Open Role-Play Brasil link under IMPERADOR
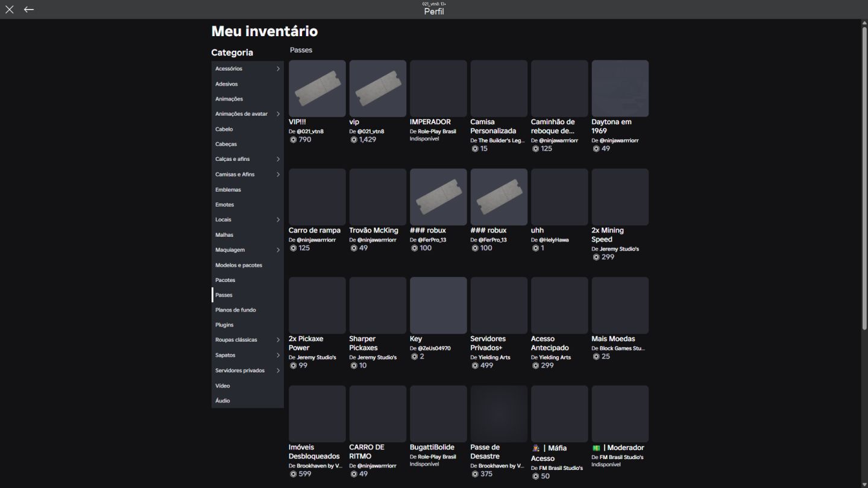The width and height of the screenshot is (868, 488). coord(436,131)
